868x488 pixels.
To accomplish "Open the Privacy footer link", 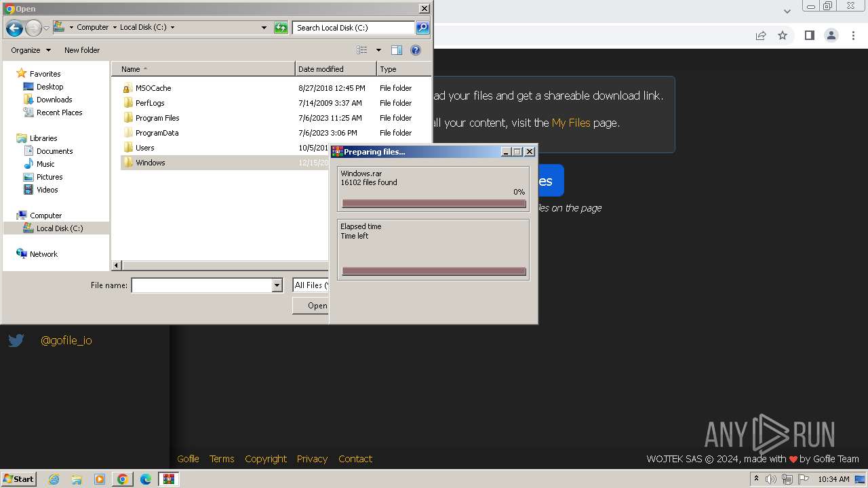I will pyautogui.click(x=312, y=459).
